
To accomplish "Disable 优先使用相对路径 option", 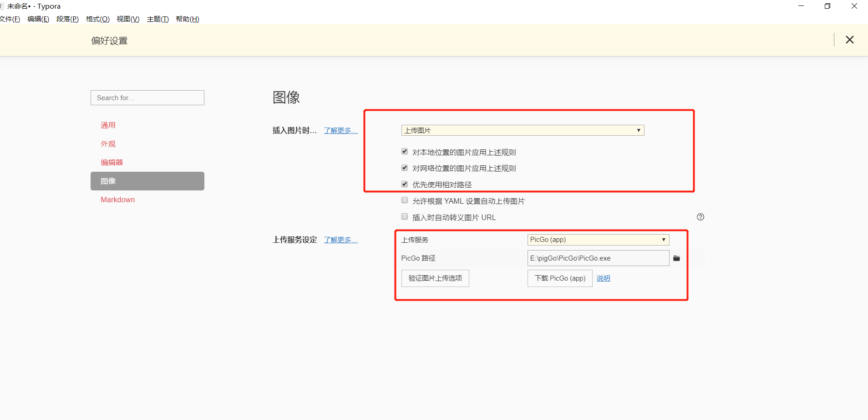I will [x=404, y=184].
